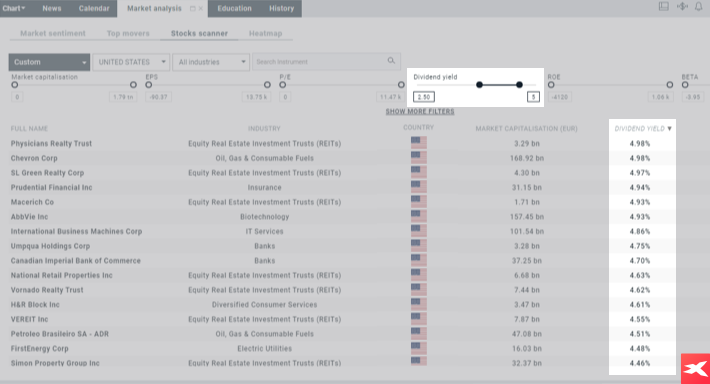
Task: Open the History tab
Action: [281, 8]
